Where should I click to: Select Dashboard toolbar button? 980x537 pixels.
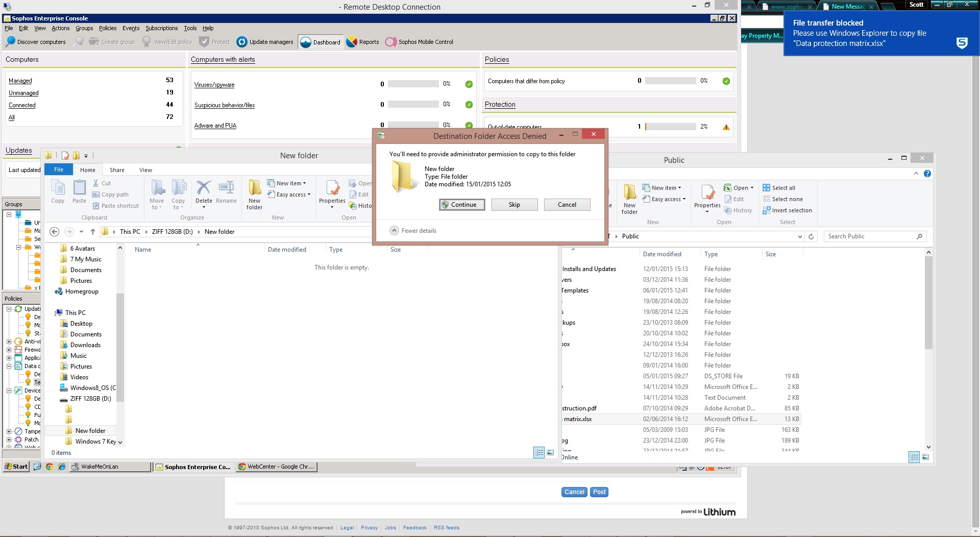coord(321,42)
